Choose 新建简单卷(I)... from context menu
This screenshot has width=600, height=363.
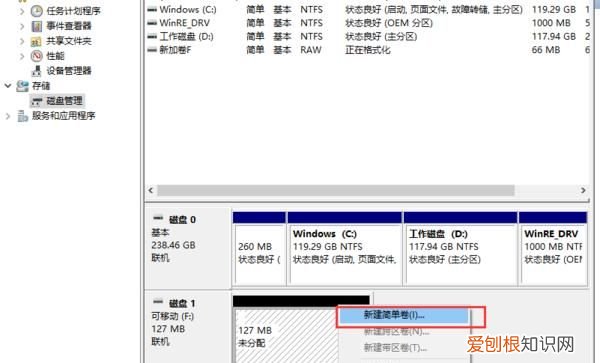click(404, 316)
